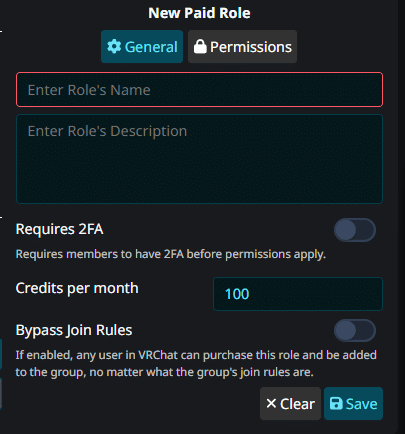The height and width of the screenshot is (434, 405).
Task: Open the Permissions tab
Action: 242,47
